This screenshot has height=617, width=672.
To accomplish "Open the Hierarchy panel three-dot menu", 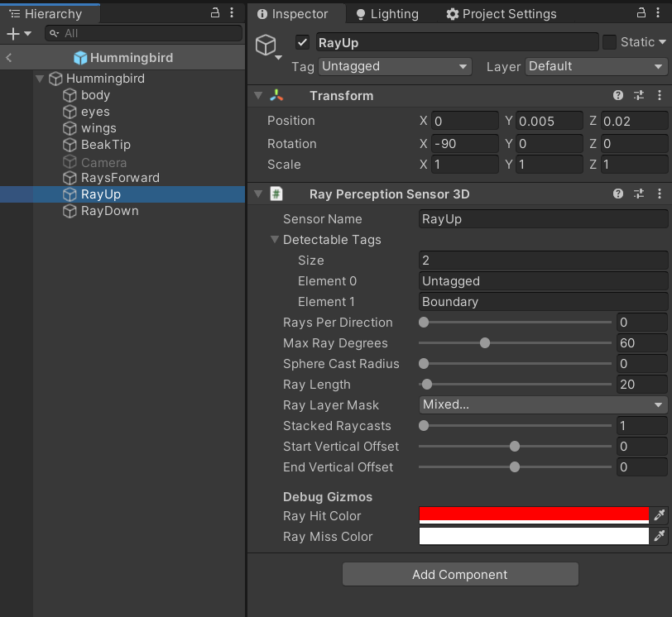I will [232, 13].
